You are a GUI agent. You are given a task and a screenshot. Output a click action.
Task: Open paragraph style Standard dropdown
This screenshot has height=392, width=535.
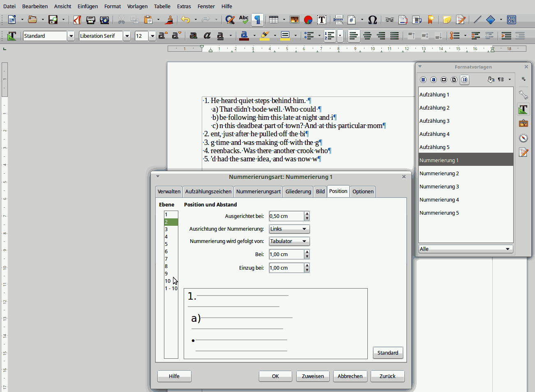[x=71, y=36]
